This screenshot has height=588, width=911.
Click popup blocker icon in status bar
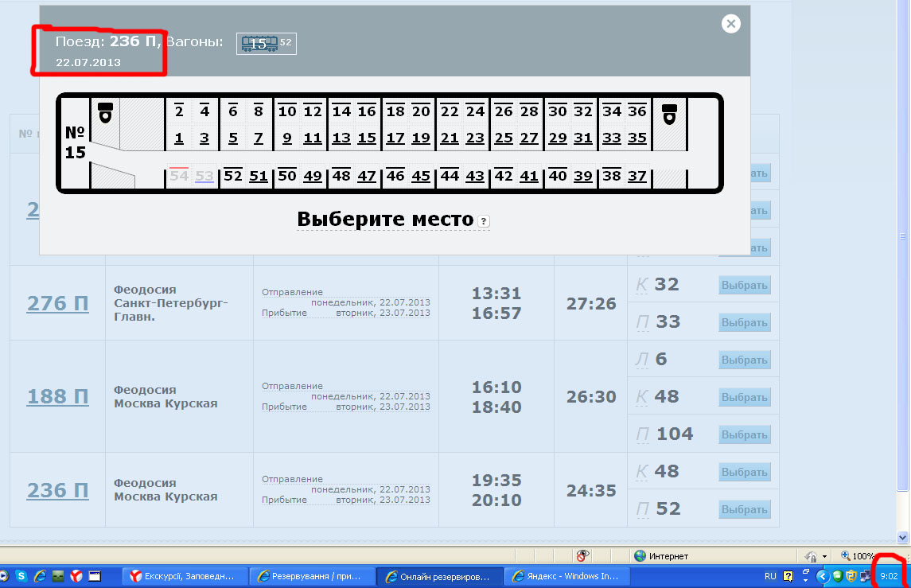[x=583, y=555]
